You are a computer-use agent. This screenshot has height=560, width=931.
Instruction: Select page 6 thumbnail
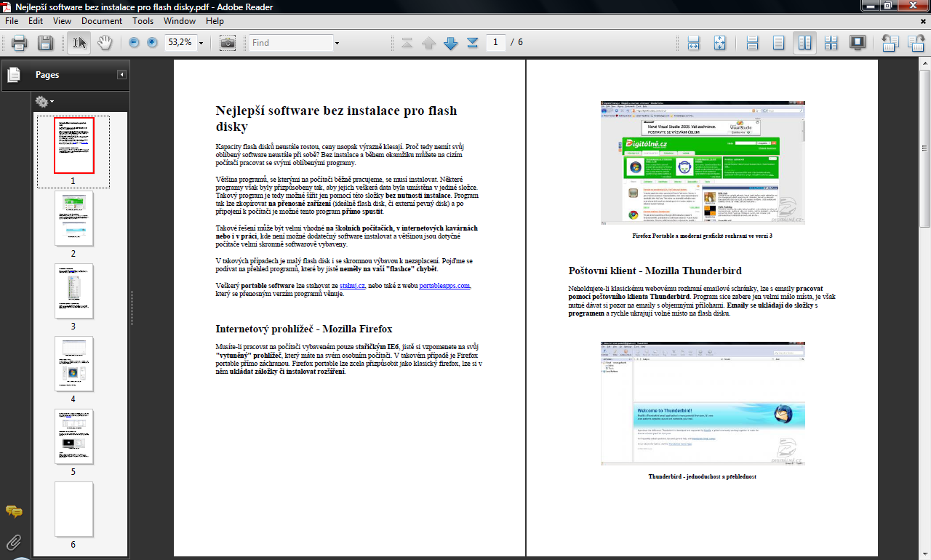pos(73,509)
